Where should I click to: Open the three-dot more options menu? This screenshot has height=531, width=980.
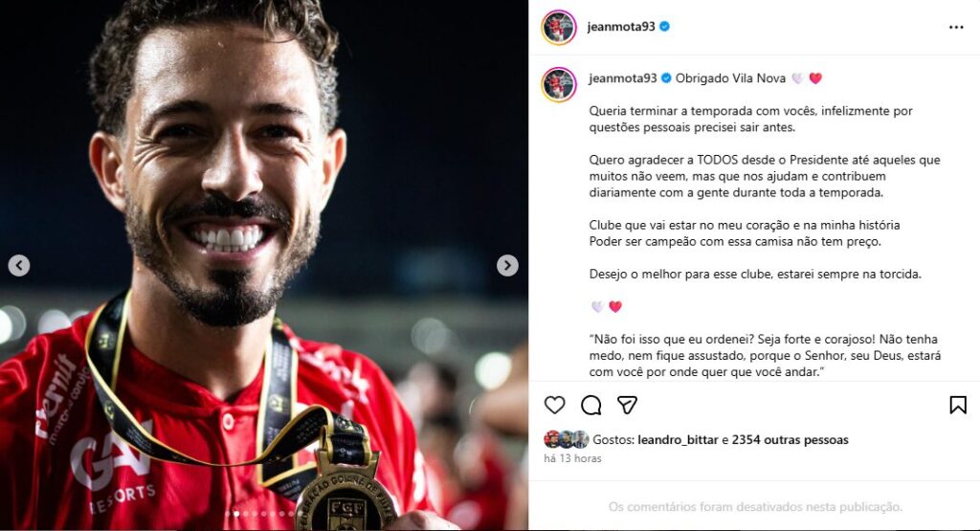[x=956, y=27]
